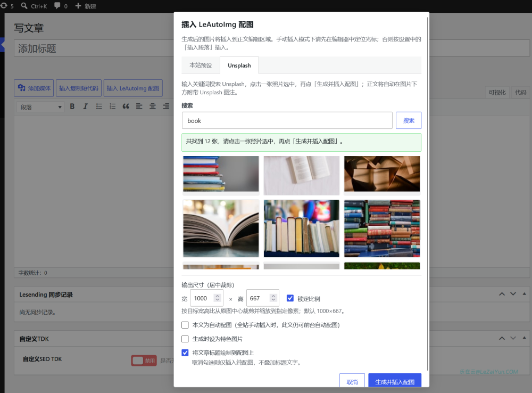Click the search field containing book
532x393 pixels.
(x=287, y=120)
